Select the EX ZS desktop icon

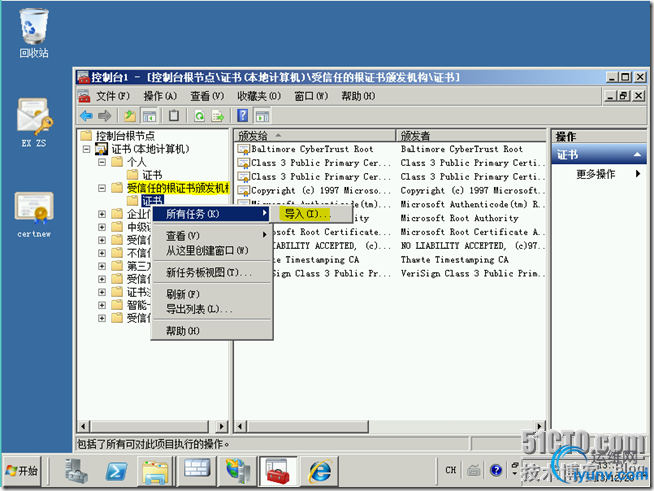[x=34, y=123]
